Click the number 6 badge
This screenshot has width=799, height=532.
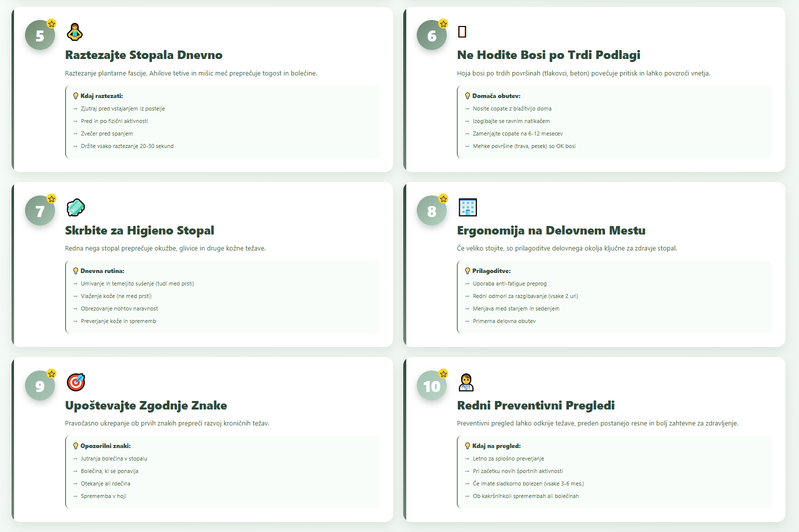coord(432,35)
